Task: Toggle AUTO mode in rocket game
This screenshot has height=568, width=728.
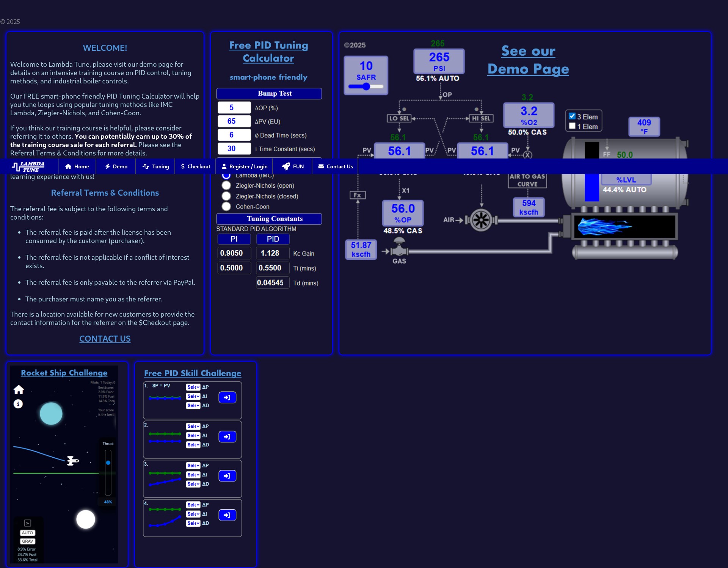Action: tap(27, 533)
